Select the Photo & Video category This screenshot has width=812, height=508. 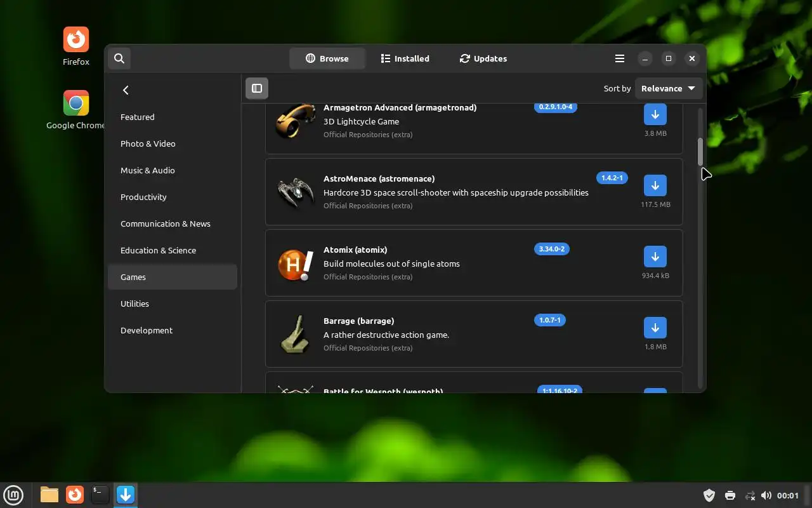point(173,144)
